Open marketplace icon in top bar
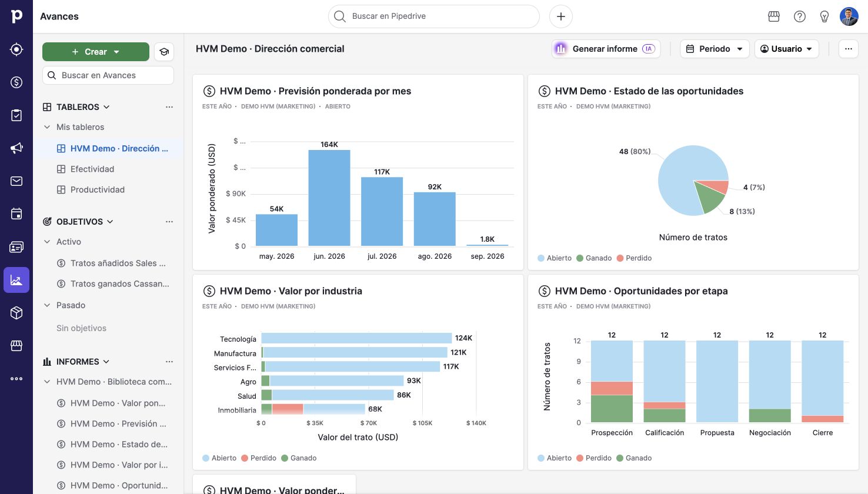 click(774, 16)
